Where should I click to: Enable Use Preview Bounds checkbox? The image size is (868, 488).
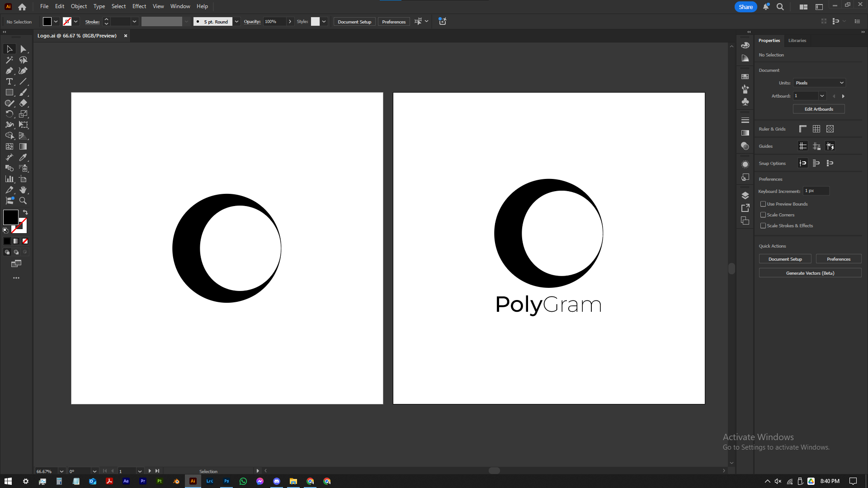763,204
